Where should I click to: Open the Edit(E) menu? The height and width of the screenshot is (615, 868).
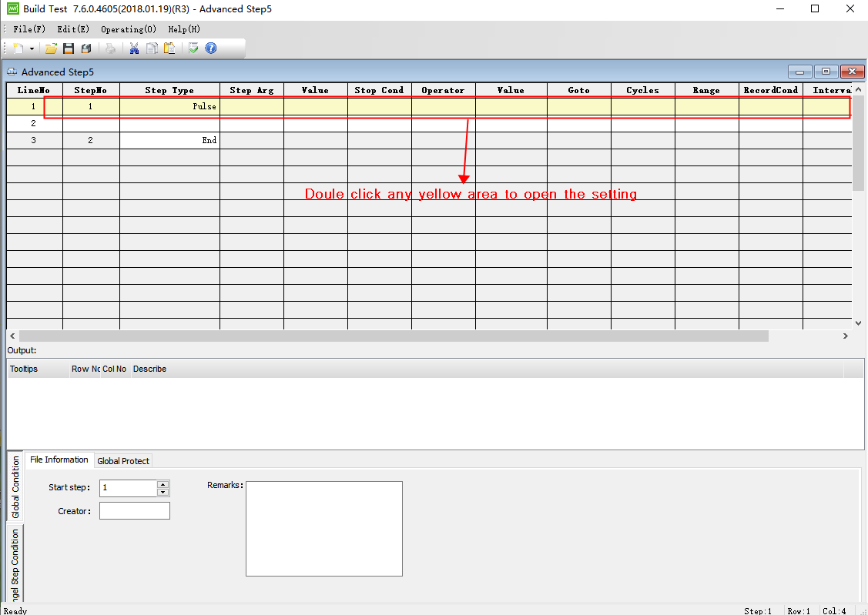pyautogui.click(x=73, y=29)
